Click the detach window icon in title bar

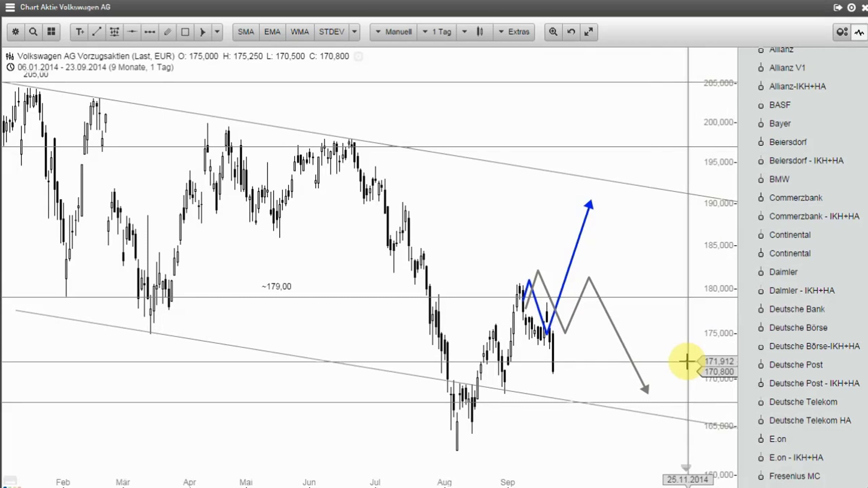point(838,8)
